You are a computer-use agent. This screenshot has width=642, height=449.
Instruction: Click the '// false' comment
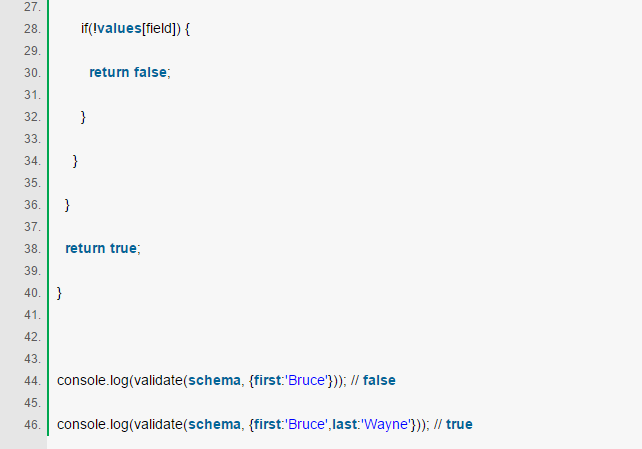coord(373,381)
